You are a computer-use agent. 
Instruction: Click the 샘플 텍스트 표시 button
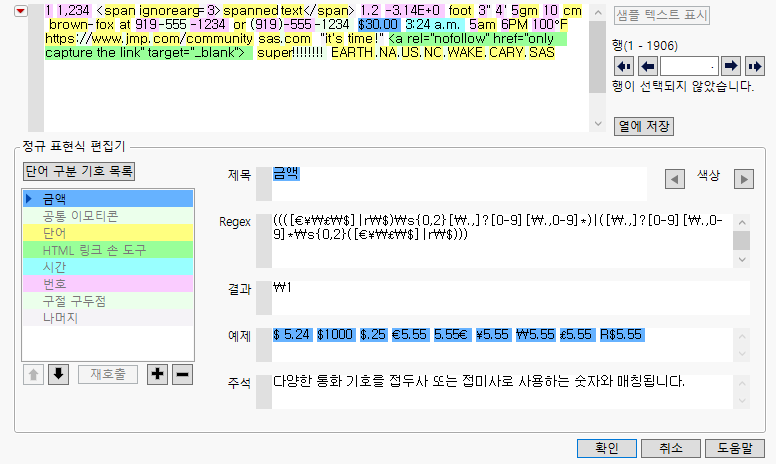662,15
